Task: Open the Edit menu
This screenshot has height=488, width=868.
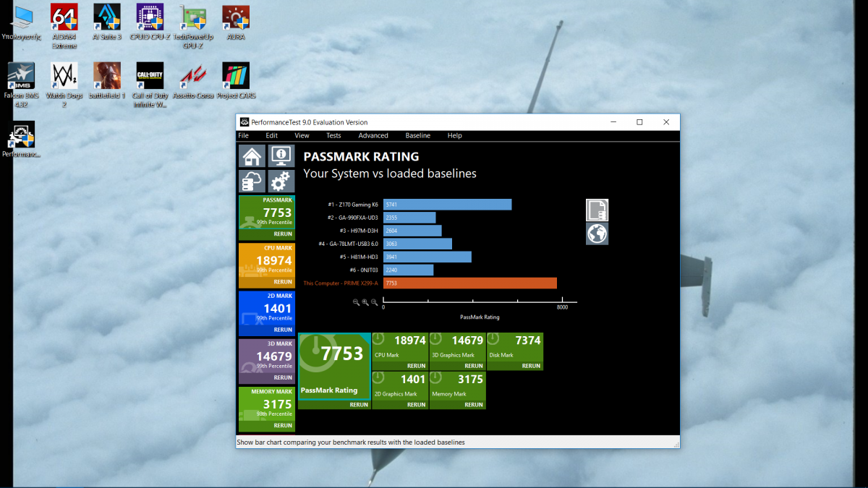Action: [x=271, y=135]
